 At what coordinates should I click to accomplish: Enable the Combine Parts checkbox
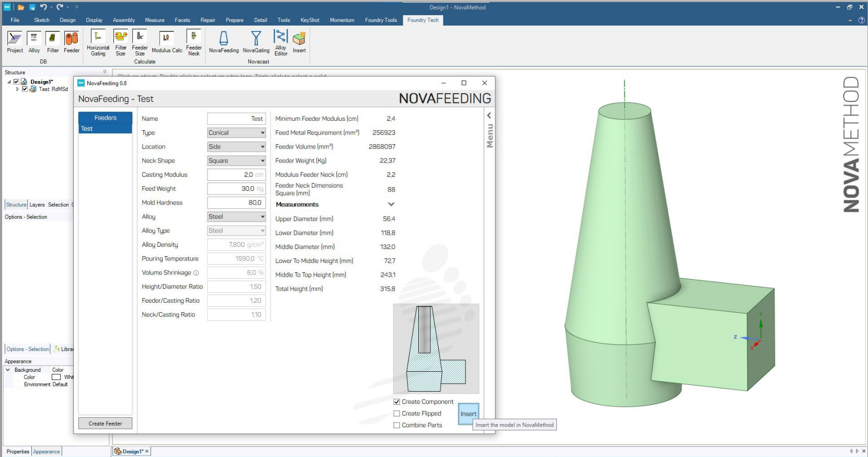(x=397, y=426)
